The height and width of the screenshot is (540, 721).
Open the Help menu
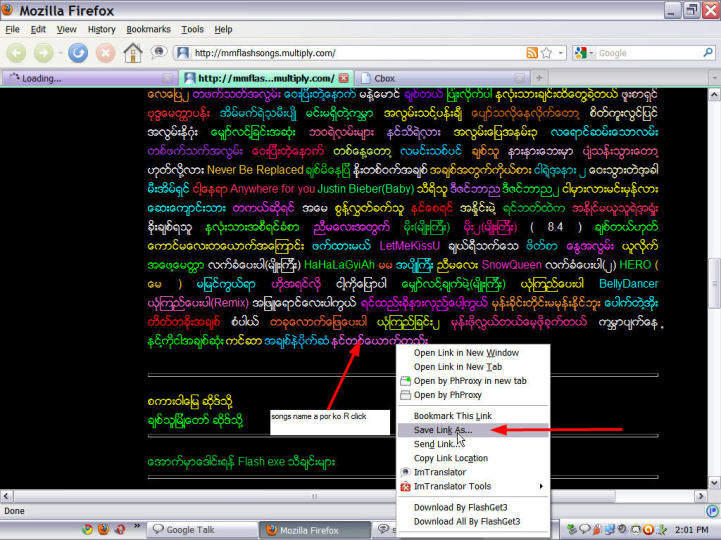tap(223, 29)
